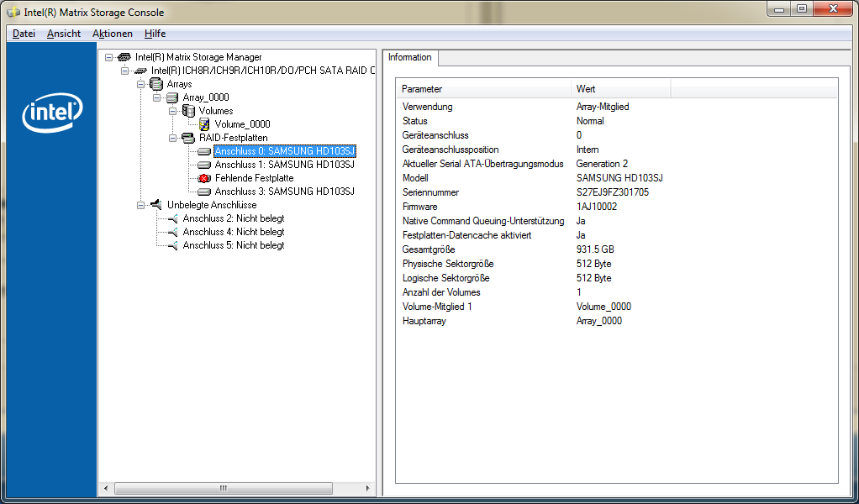Image resolution: width=859 pixels, height=504 pixels.
Task: Collapse the Volumes node
Action: tap(172, 111)
